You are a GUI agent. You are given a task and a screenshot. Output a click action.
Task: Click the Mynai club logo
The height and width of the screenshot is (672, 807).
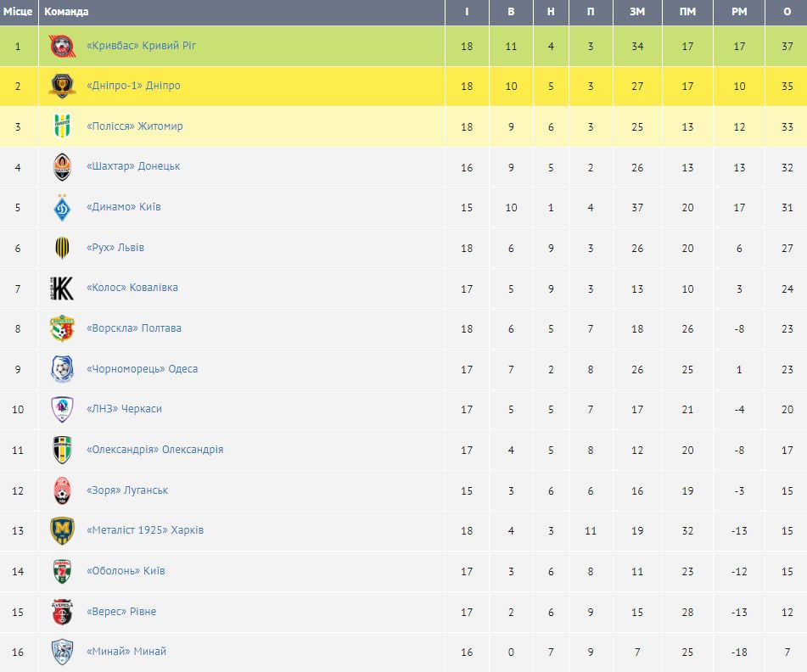pos(62,652)
